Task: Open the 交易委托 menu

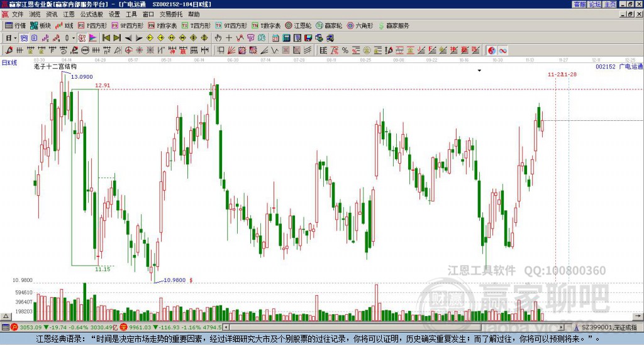Action: pyautogui.click(x=171, y=14)
